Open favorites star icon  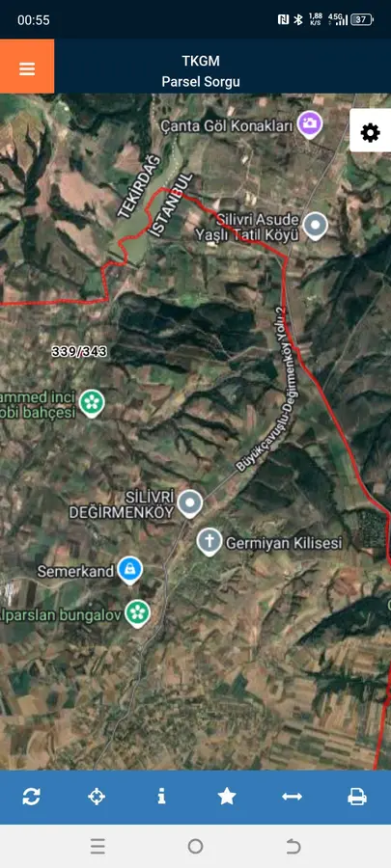tap(227, 797)
